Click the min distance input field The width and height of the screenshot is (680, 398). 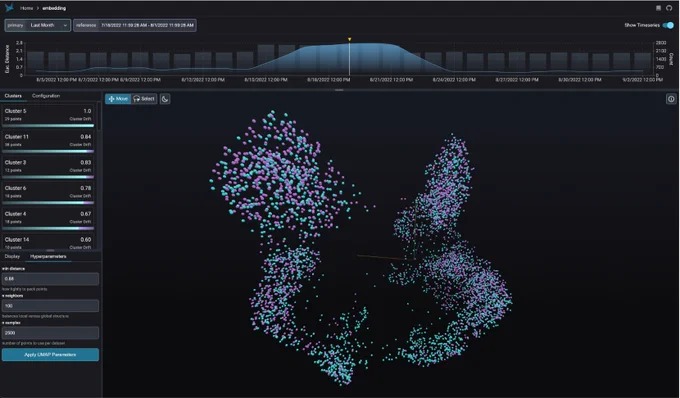point(50,279)
